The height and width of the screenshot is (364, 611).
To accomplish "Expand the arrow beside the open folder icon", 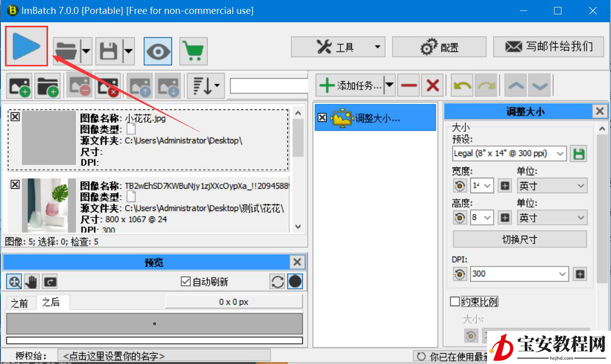I will click(x=86, y=51).
